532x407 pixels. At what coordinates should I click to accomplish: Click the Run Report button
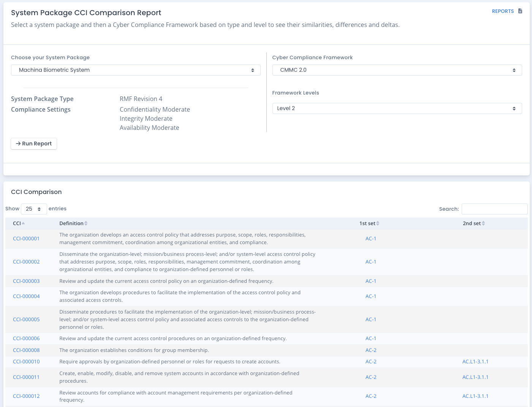tap(33, 144)
